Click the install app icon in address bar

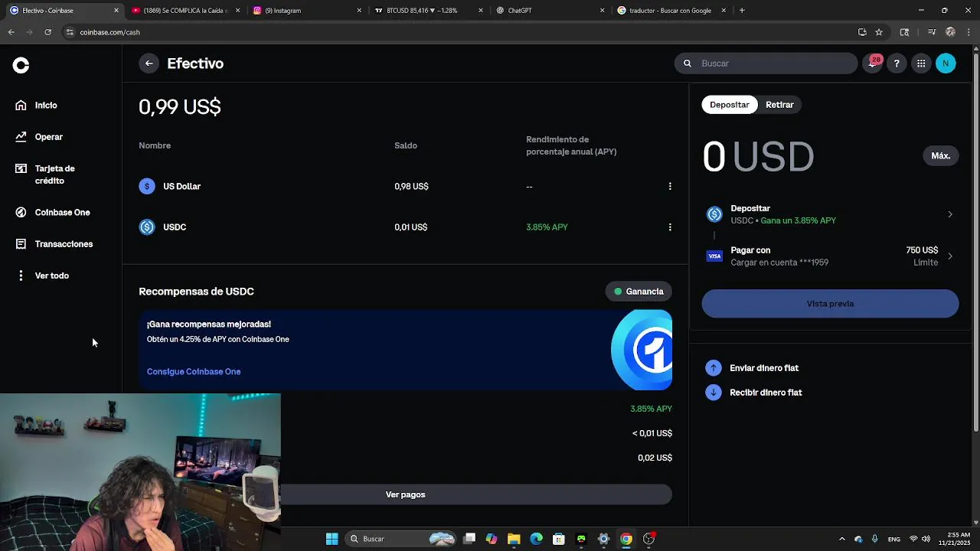[862, 32]
